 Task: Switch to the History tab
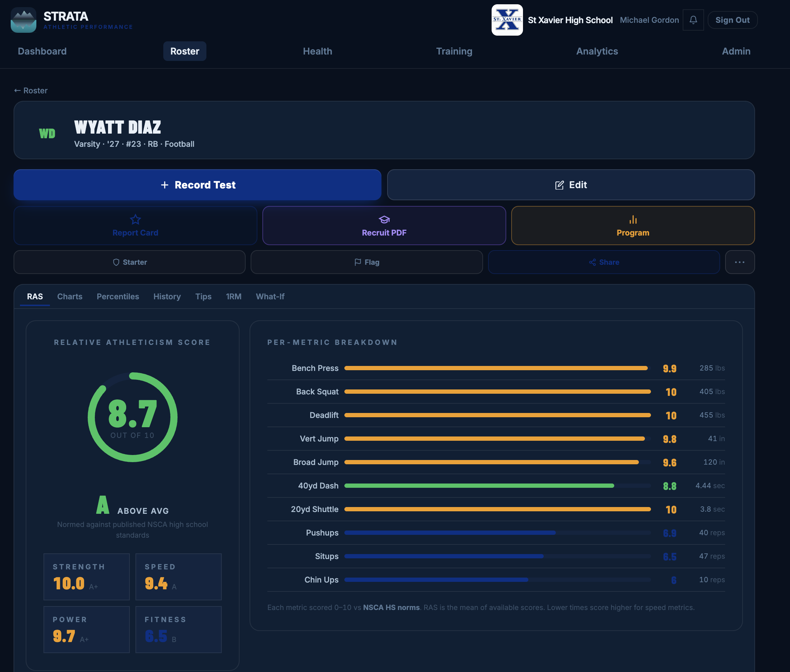coord(167,296)
